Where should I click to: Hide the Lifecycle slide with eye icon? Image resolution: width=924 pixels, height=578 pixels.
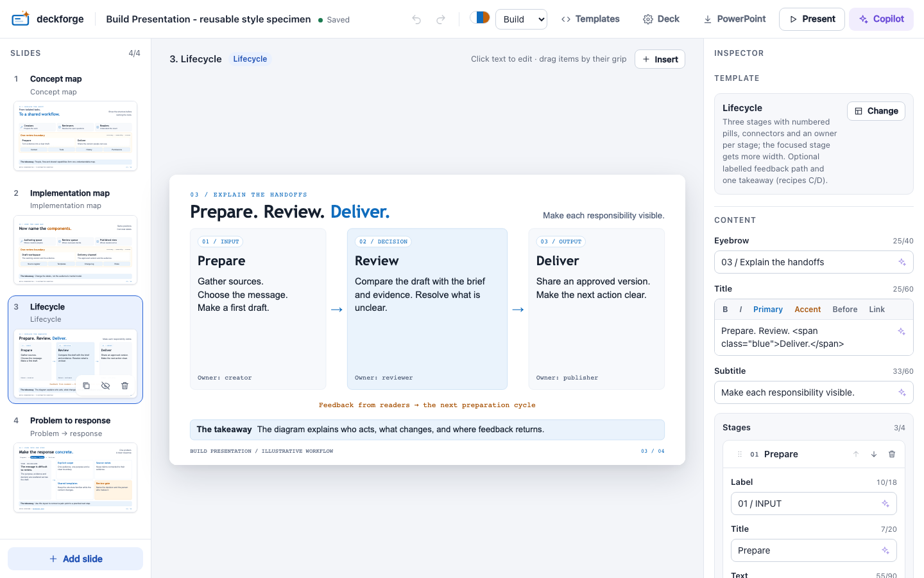(105, 385)
